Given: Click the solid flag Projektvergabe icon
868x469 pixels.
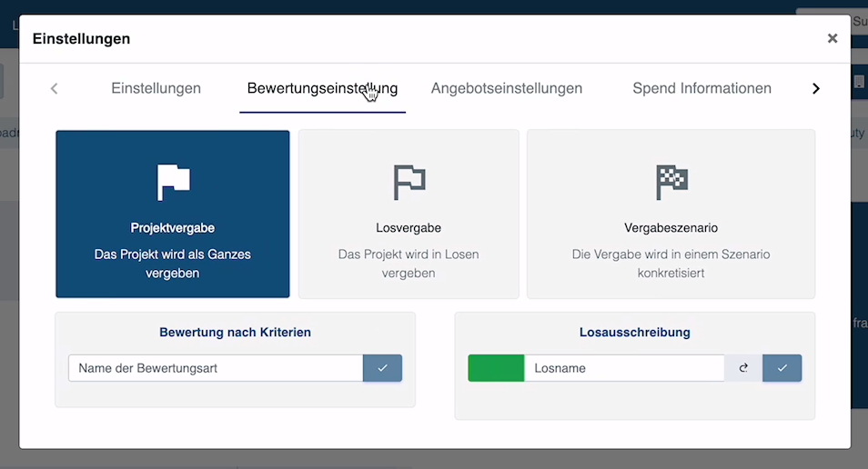Looking at the screenshot, I should point(173,182).
